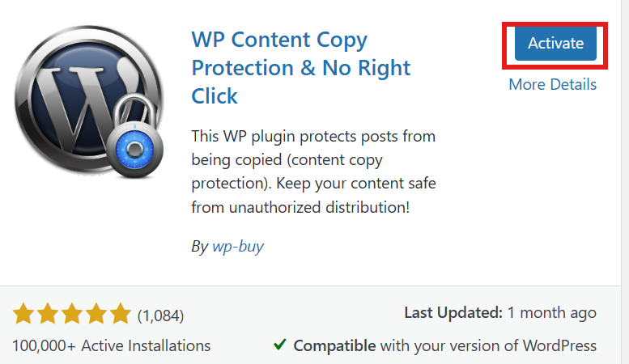Click the plugin description paragraph
629x364 pixels.
coord(313,171)
